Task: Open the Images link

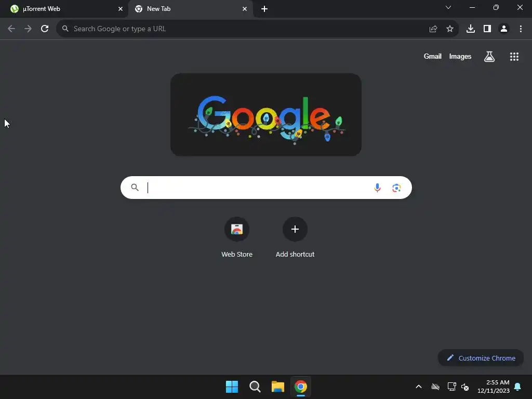Action: [x=460, y=56]
